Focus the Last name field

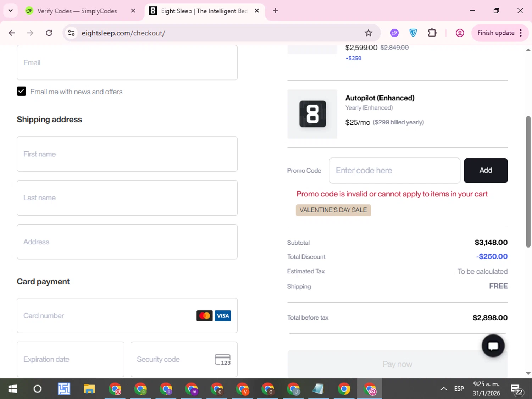tap(127, 198)
